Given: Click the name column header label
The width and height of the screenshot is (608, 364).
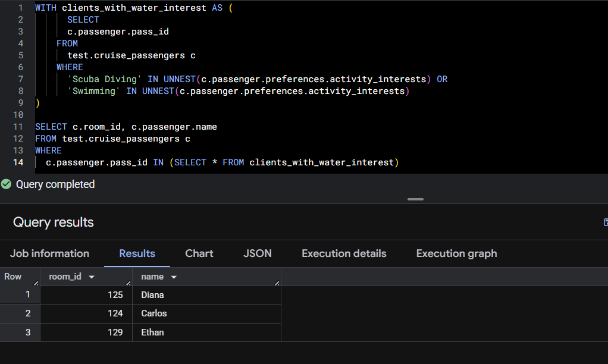Looking at the screenshot, I should 152,277.
